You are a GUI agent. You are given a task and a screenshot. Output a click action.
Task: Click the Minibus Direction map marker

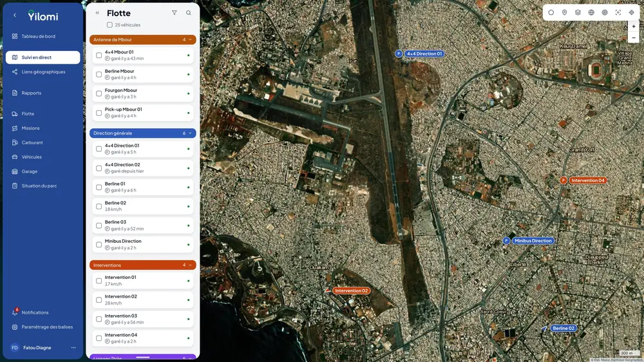[529, 241]
